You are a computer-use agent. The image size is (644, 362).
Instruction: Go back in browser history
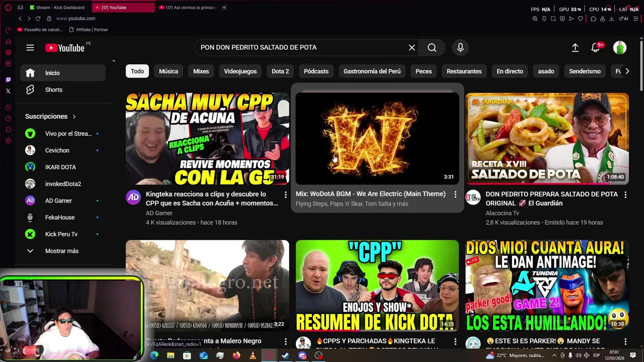pyautogui.click(x=20, y=19)
